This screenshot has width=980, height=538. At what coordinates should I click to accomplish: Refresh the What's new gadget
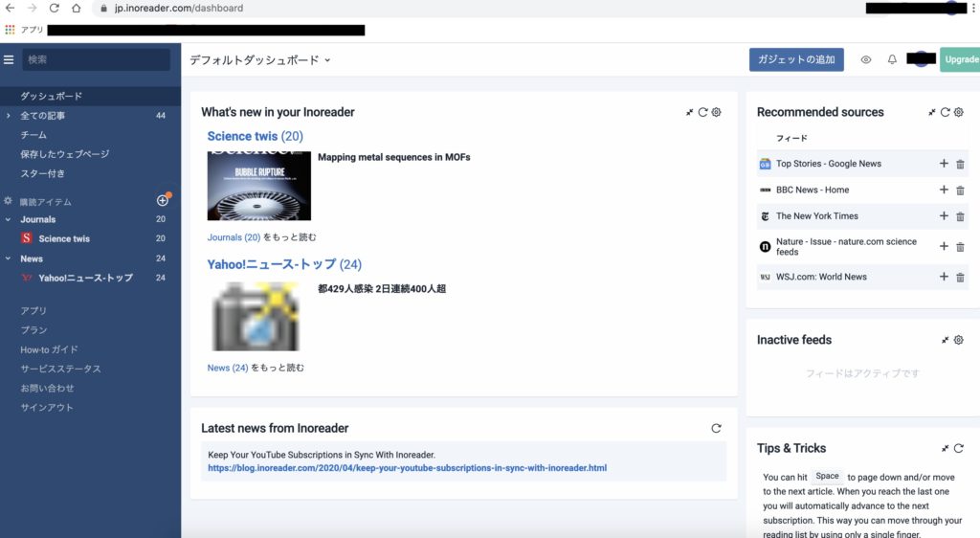703,112
